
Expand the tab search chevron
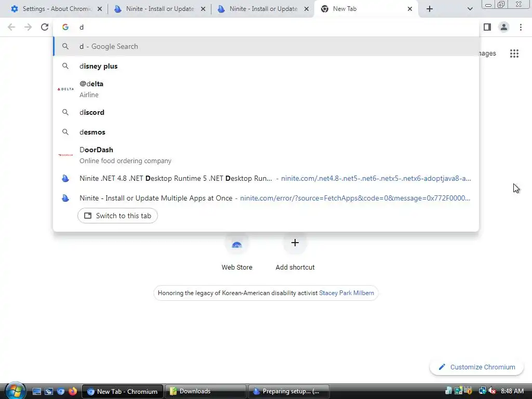point(470,9)
